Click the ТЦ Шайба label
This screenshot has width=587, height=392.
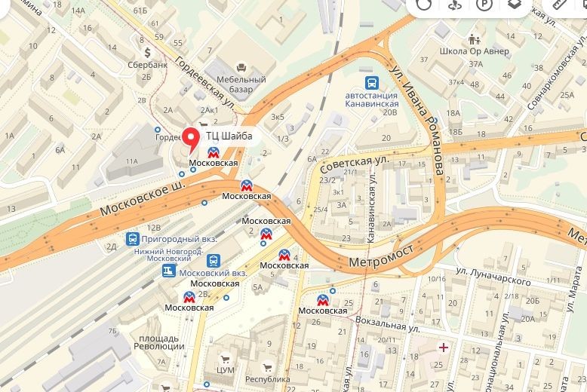229,136
